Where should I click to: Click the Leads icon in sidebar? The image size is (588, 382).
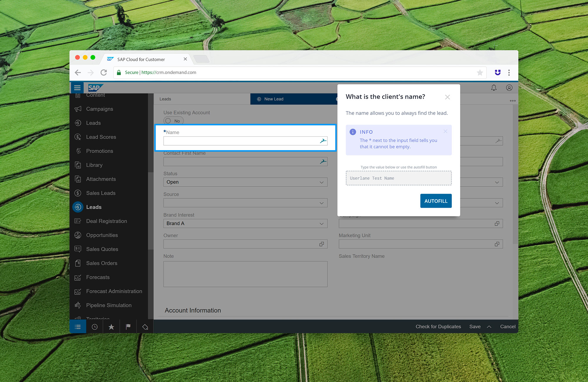78,207
